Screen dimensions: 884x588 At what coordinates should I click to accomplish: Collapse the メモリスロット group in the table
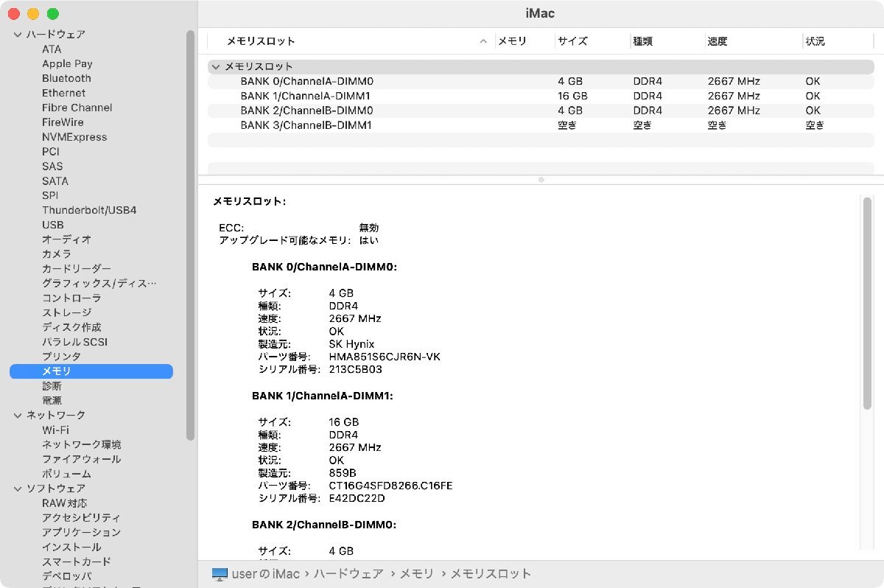pos(216,66)
